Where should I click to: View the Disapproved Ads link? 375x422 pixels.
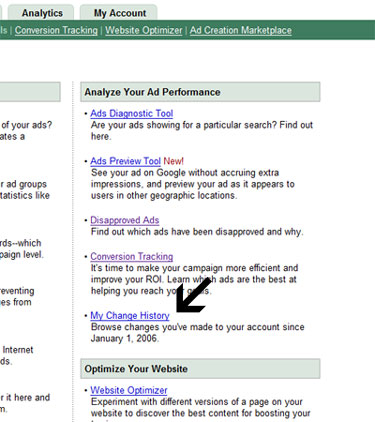[x=125, y=220]
